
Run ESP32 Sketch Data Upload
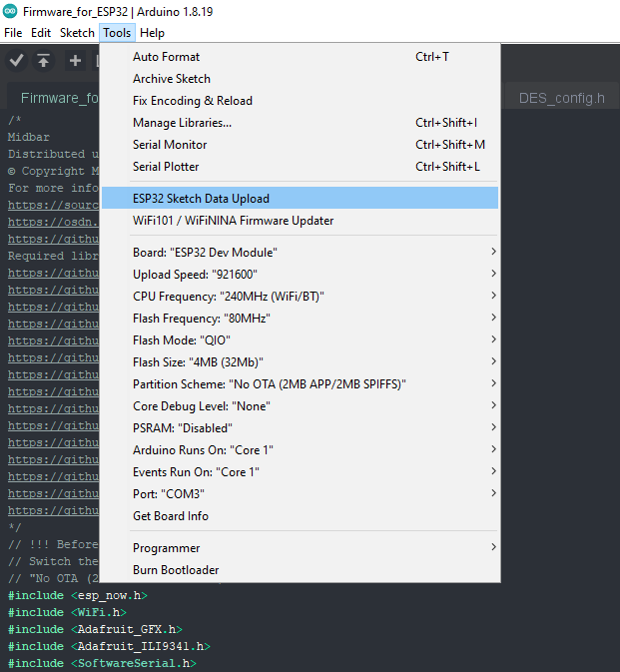pos(300,198)
